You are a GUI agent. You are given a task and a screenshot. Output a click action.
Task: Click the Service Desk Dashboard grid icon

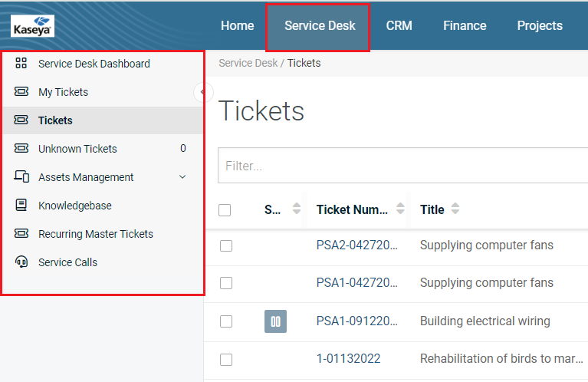point(21,64)
